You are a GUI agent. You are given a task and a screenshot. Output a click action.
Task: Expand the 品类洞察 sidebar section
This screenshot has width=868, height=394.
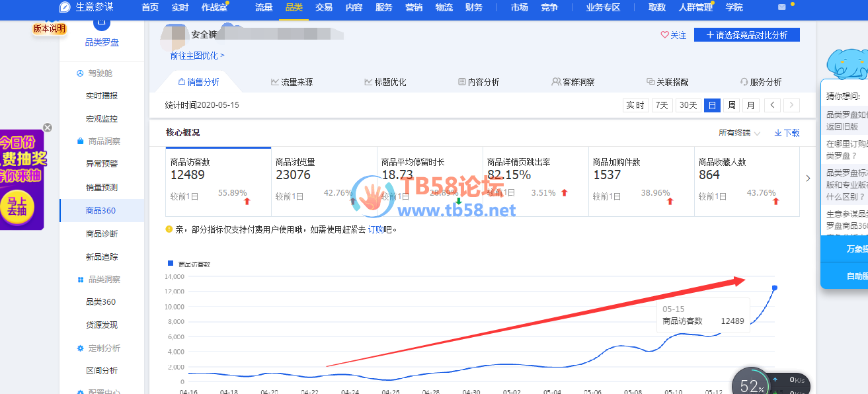100,280
